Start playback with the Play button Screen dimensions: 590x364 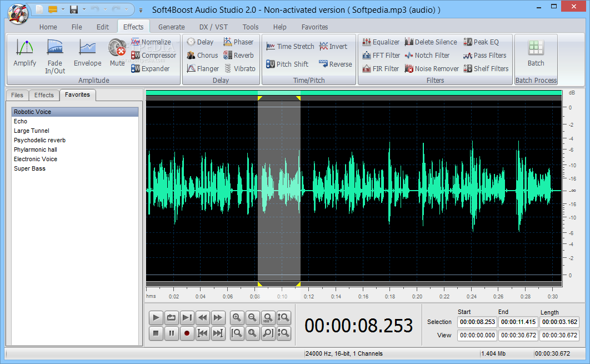[156, 318]
